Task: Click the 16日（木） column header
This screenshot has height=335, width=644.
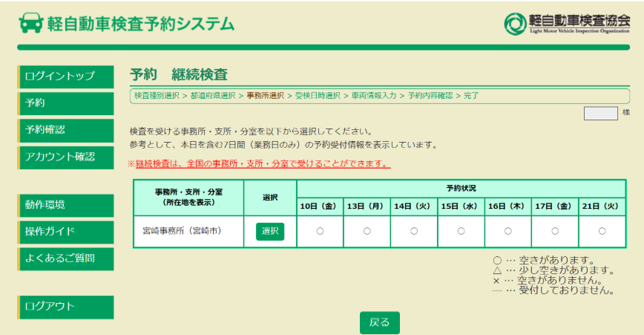Action: [x=508, y=206]
